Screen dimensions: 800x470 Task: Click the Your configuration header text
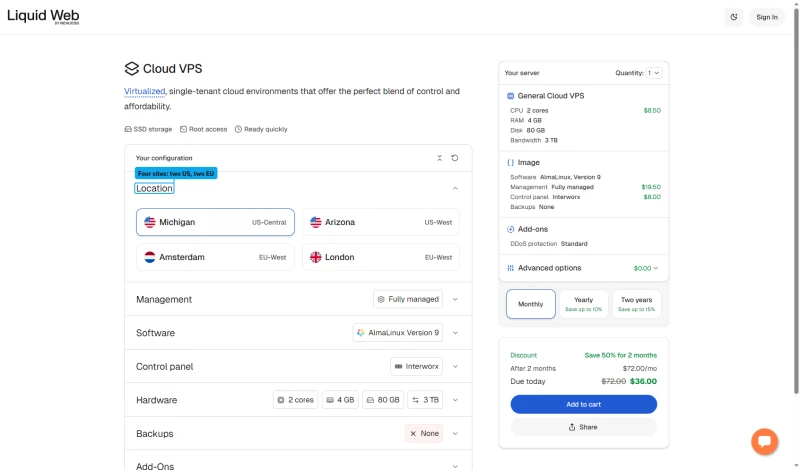(x=164, y=158)
